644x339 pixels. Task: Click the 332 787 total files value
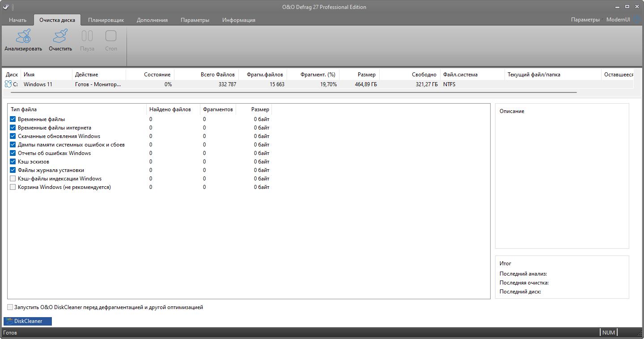[227, 84]
